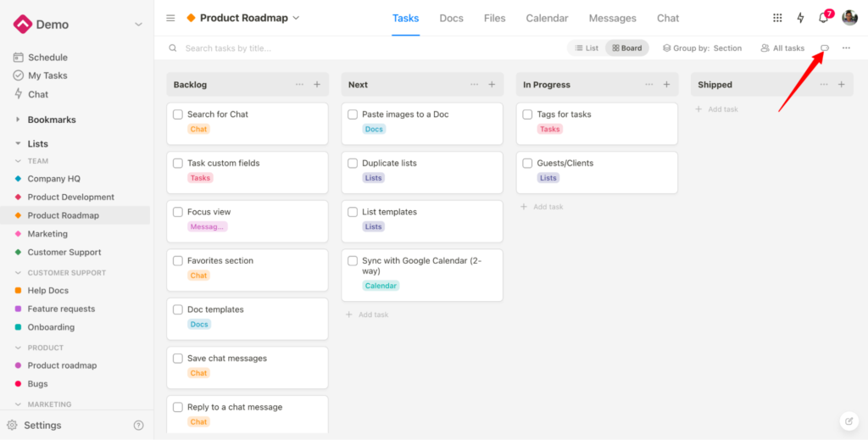This screenshot has height=440, width=868.
Task: Open Shipped column options menu
Action: [824, 85]
